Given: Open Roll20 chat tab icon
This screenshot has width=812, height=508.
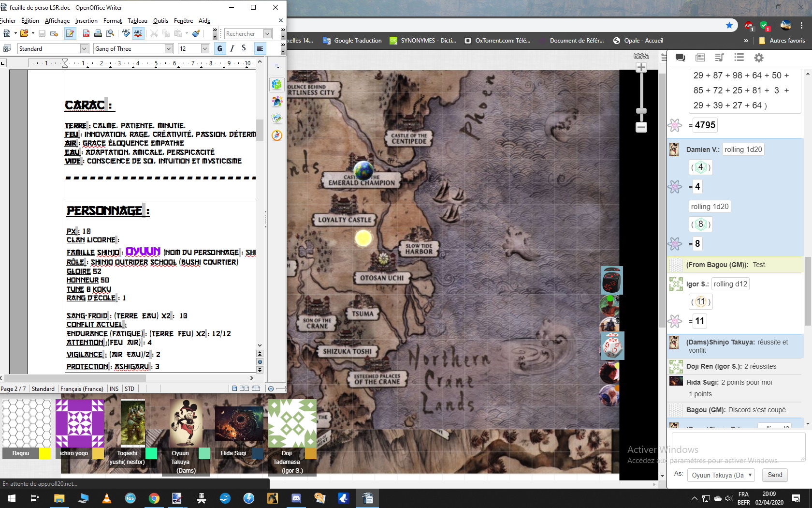Looking at the screenshot, I should pyautogui.click(x=681, y=58).
